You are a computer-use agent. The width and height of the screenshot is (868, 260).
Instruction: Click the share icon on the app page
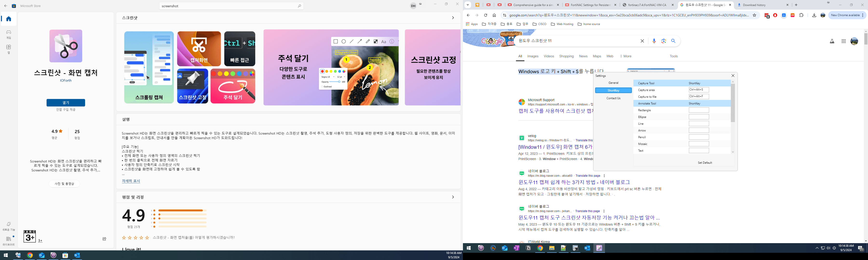(x=104, y=239)
